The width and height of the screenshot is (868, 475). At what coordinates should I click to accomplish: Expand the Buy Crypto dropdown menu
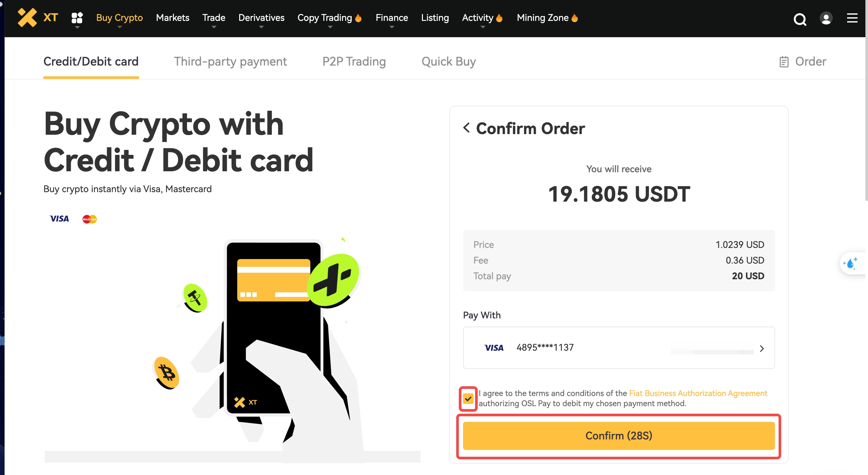coord(119,18)
